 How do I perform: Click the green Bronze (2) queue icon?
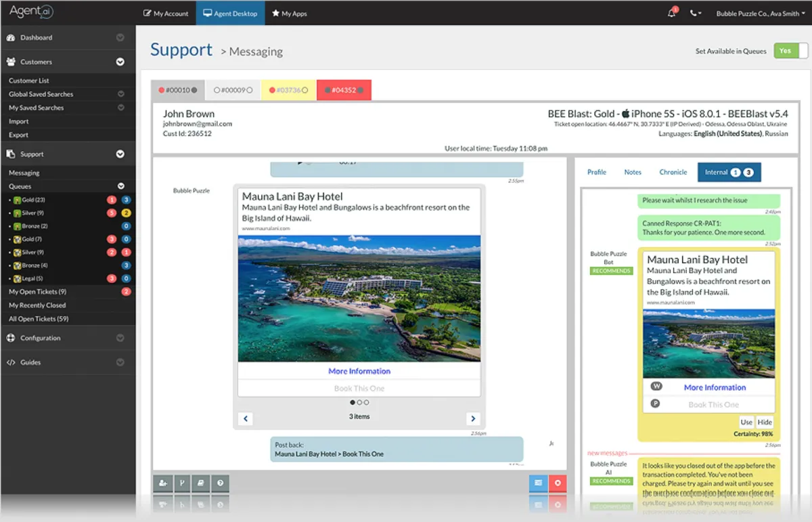point(17,226)
